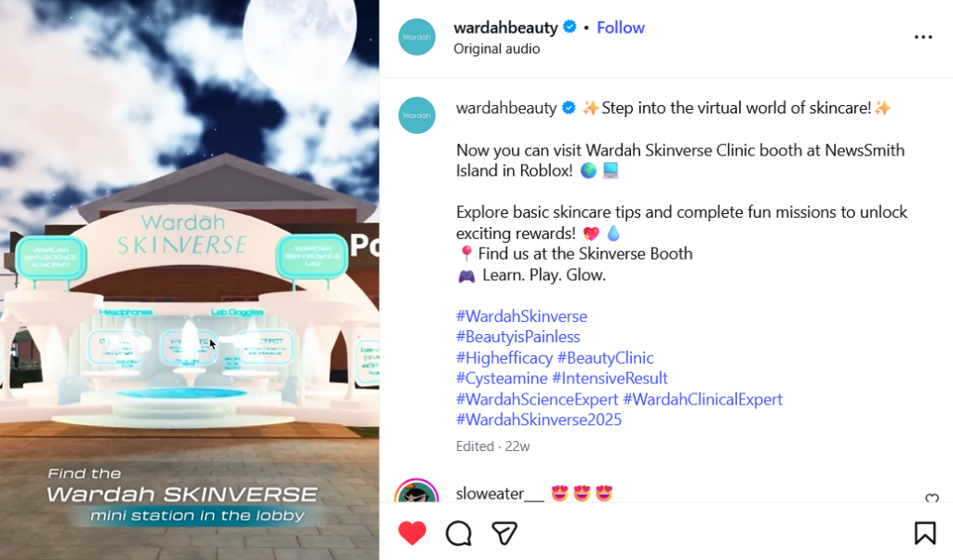The width and height of the screenshot is (953, 560).
Task: Pause the Wardah Skinverse reel video
Action: tap(190, 280)
